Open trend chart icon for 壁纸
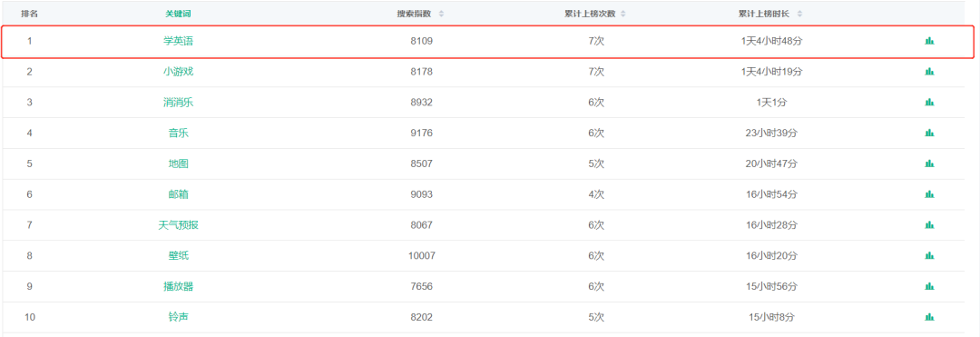This screenshot has height=337, width=980. coord(929,256)
